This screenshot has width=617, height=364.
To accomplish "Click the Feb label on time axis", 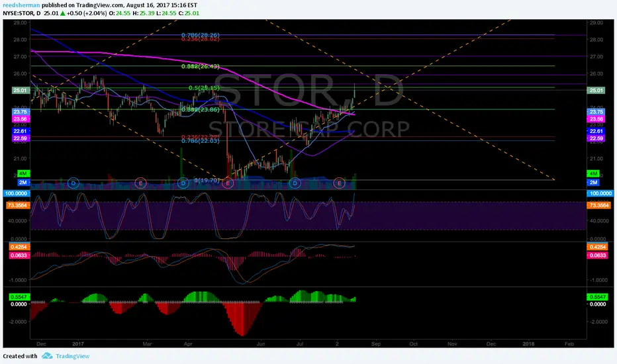I will tap(569, 343).
